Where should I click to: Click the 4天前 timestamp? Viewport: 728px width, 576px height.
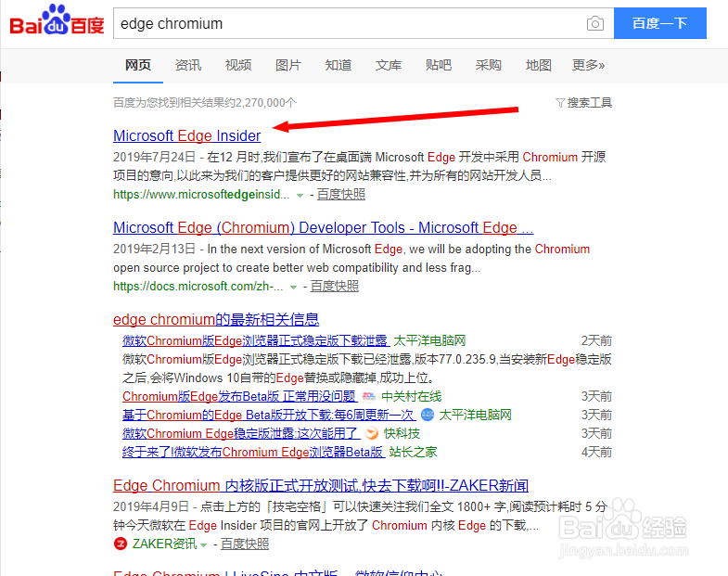pos(596,452)
